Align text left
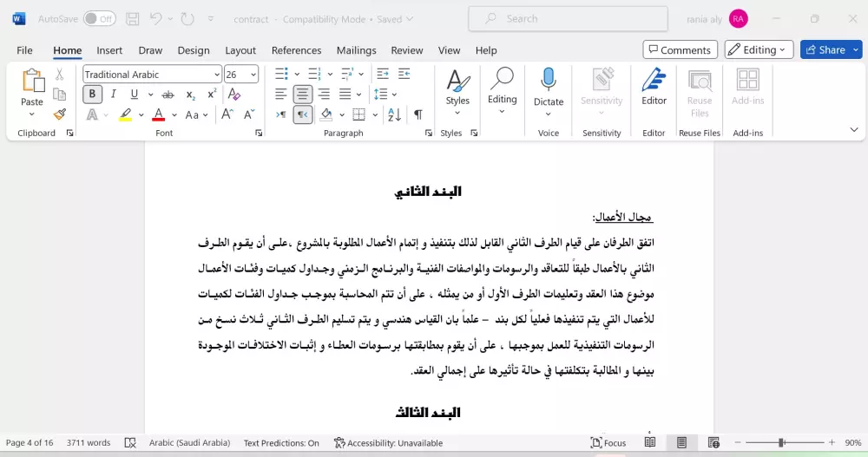Screen dimensions: 868x457 [x=280, y=95]
